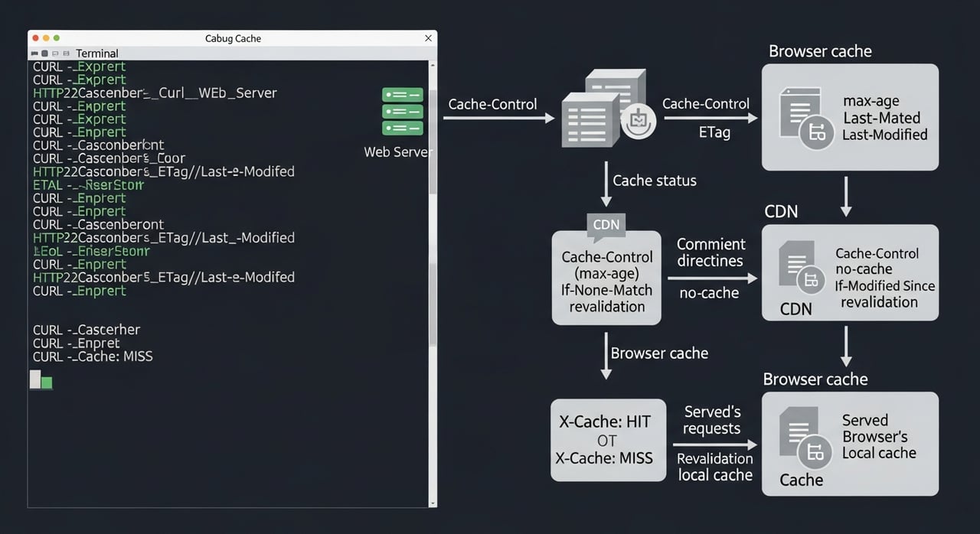Click the Last-Mated text
The image size is (980, 534).
(881, 118)
